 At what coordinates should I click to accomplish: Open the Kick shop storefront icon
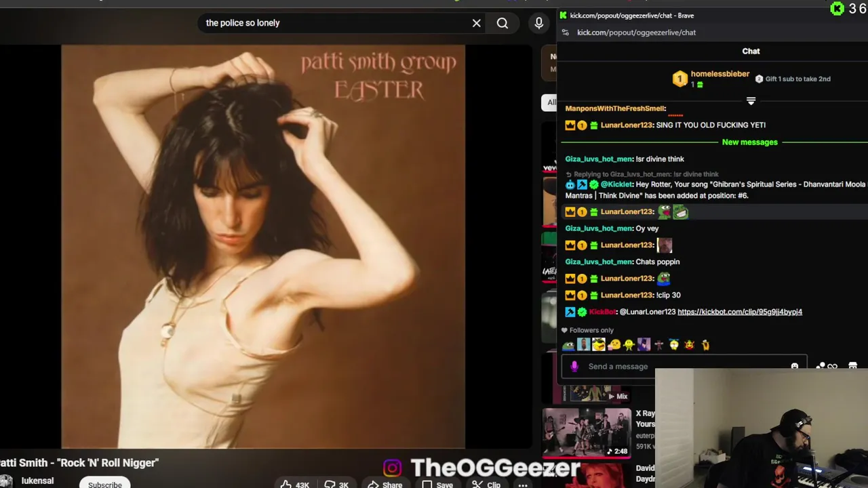(x=853, y=367)
